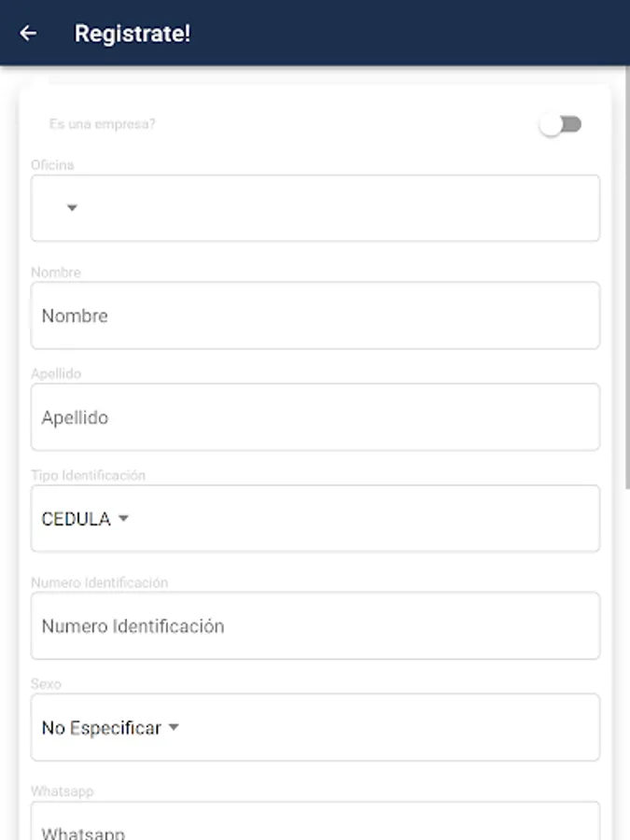Toggle the "Es una empresa?" switch
Viewport: 630px width, 840px height.
pyautogui.click(x=561, y=124)
